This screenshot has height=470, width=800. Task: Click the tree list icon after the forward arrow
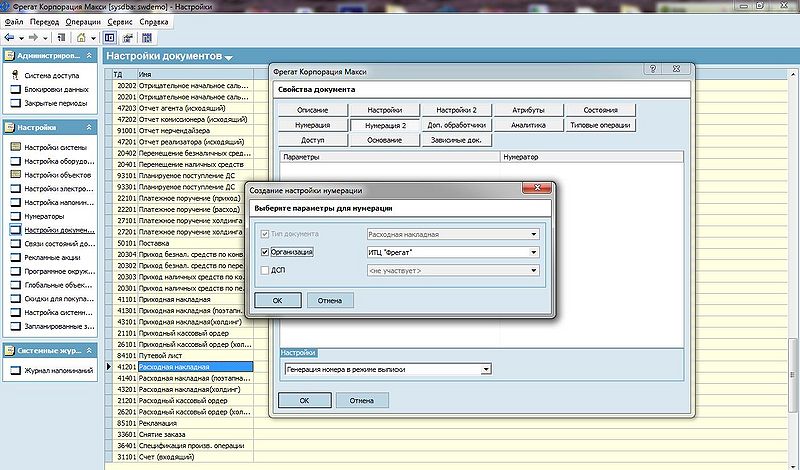[x=61, y=38]
